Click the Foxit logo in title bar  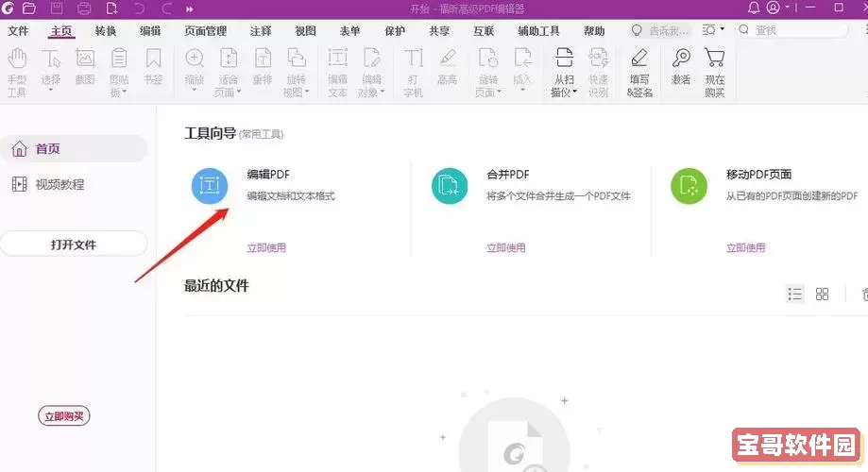click(x=8, y=8)
